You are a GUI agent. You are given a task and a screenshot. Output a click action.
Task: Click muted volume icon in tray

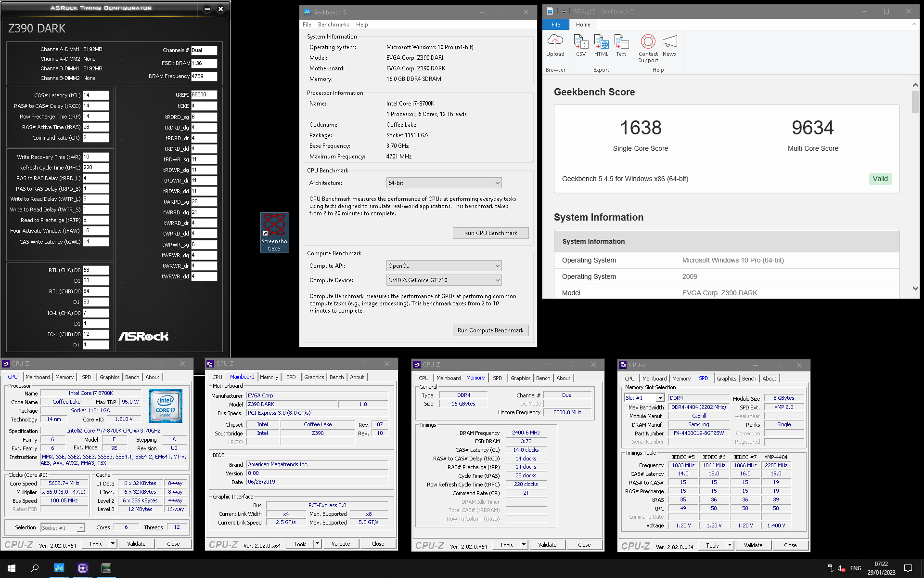[841, 568]
